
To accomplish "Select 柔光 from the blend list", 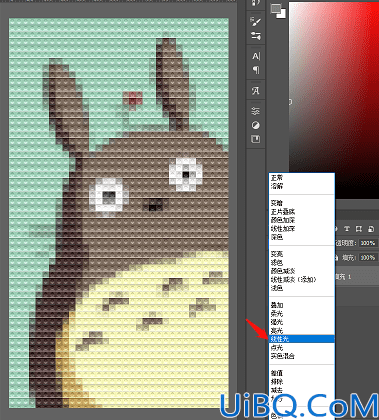I will tap(277, 314).
